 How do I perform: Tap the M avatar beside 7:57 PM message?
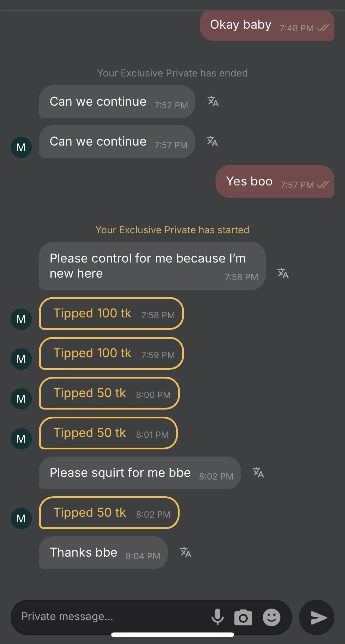[21, 147]
